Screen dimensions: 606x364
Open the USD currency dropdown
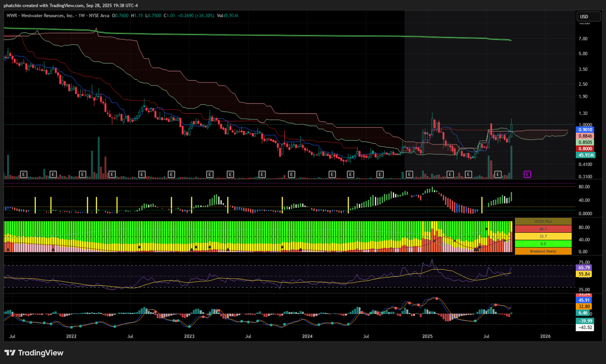[x=588, y=16]
